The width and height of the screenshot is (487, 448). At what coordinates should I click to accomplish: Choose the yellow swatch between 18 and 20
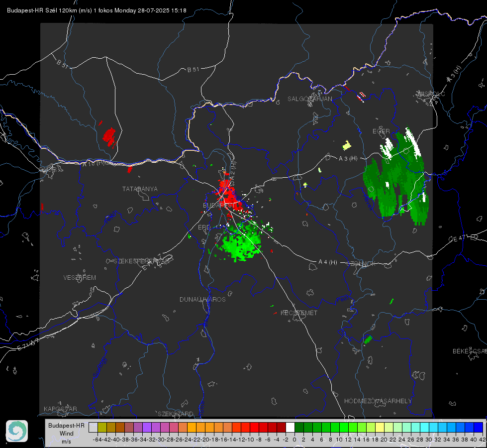380,427
